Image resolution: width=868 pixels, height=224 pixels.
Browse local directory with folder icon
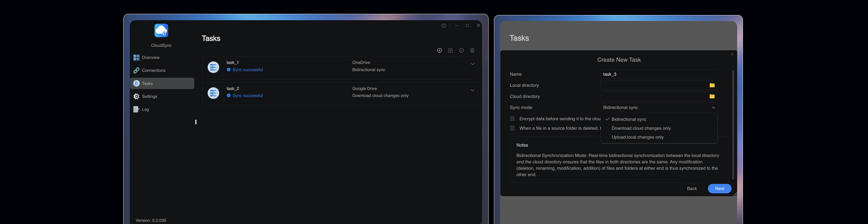[x=712, y=85]
